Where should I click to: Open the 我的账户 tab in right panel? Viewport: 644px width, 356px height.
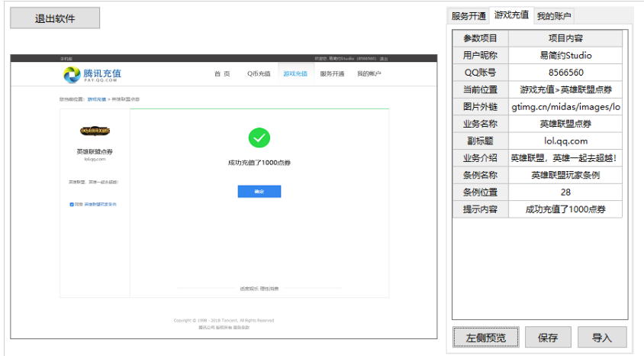point(554,16)
